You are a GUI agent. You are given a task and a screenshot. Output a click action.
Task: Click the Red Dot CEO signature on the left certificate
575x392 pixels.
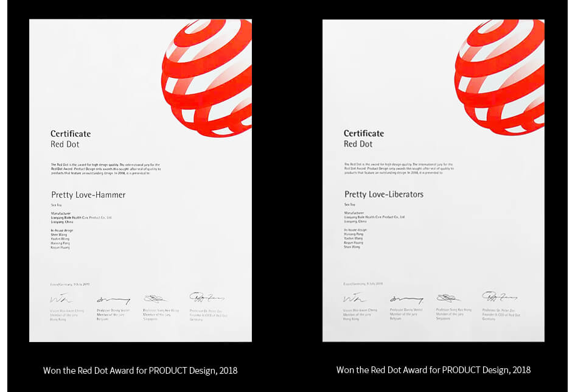pyautogui.click(x=206, y=297)
